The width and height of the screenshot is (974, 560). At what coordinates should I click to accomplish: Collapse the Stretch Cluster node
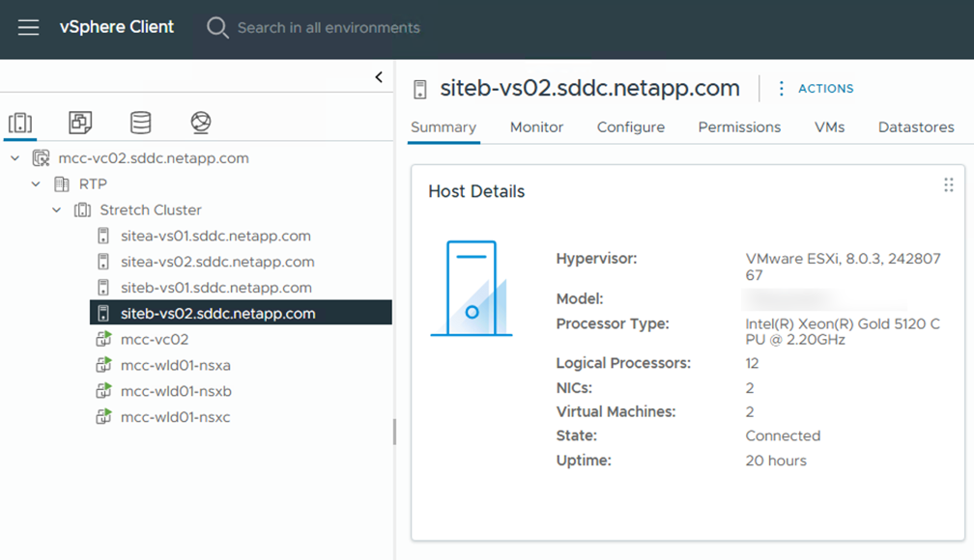[x=57, y=210]
